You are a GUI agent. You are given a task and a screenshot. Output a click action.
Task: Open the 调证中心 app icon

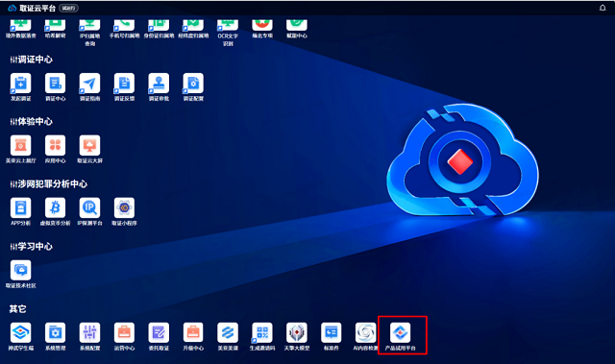56,83
